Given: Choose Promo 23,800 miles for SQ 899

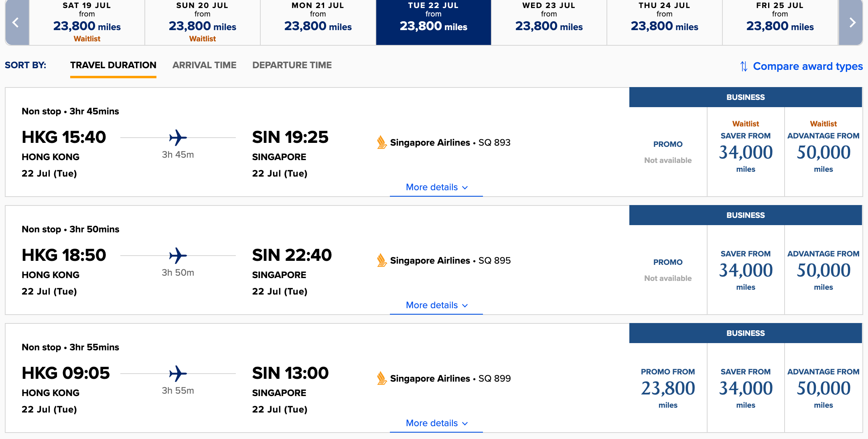Looking at the screenshot, I should pyautogui.click(x=668, y=388).
